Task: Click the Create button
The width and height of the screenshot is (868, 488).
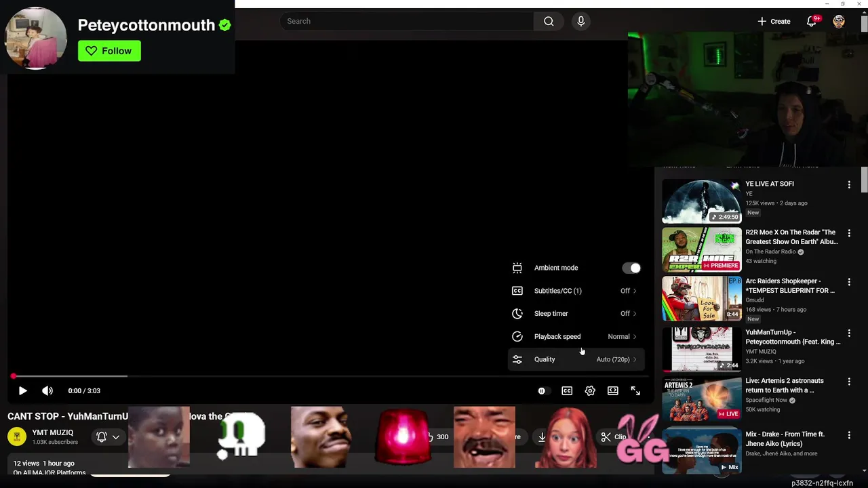Action: click(774, 21)
